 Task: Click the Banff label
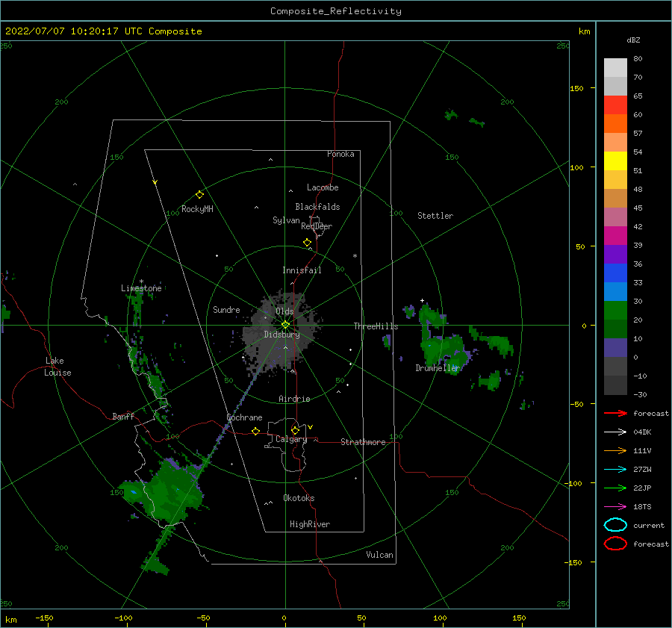(x=123, y=416)
